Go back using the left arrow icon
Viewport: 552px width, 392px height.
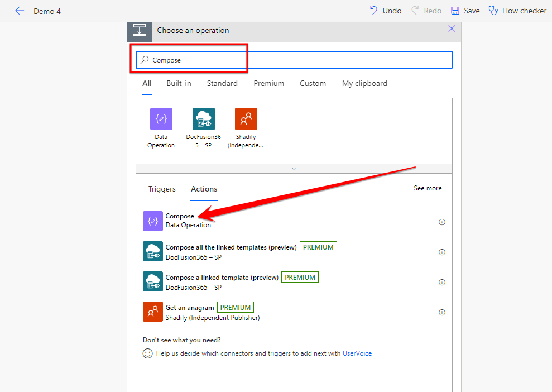click(20, 11)
